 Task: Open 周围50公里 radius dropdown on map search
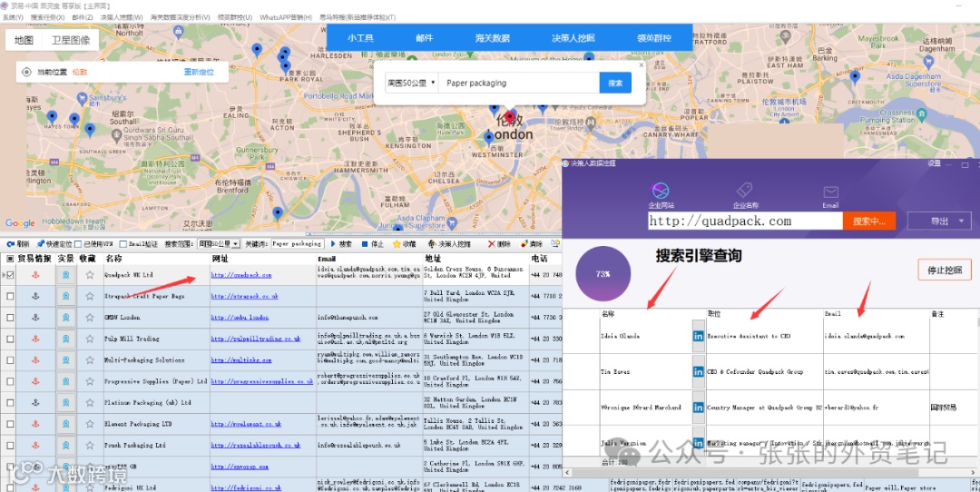(411, 83)
